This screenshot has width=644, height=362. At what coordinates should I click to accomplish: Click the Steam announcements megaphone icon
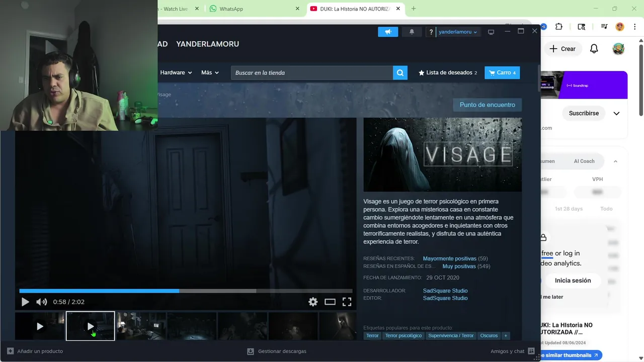(x=388, y=32)
